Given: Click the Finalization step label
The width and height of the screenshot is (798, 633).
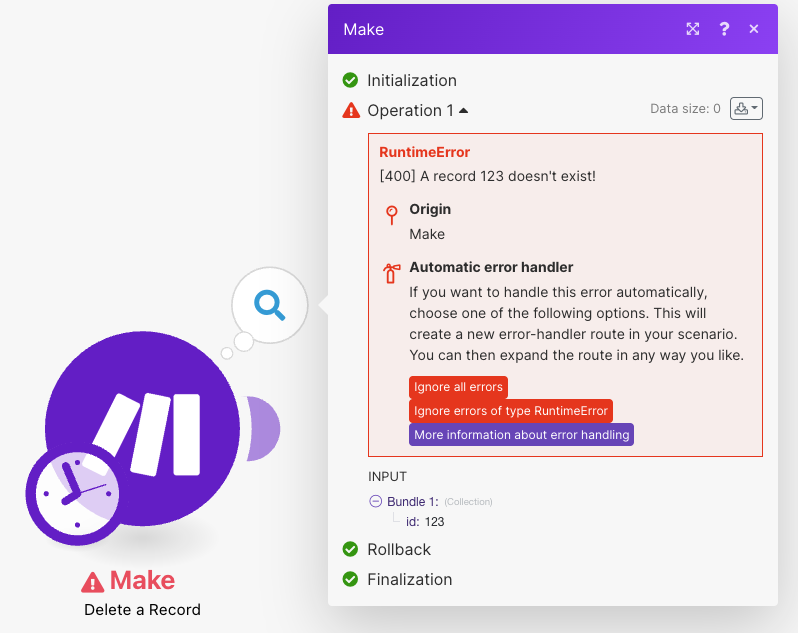Looking at the screenshot, I should coord(410,580).
